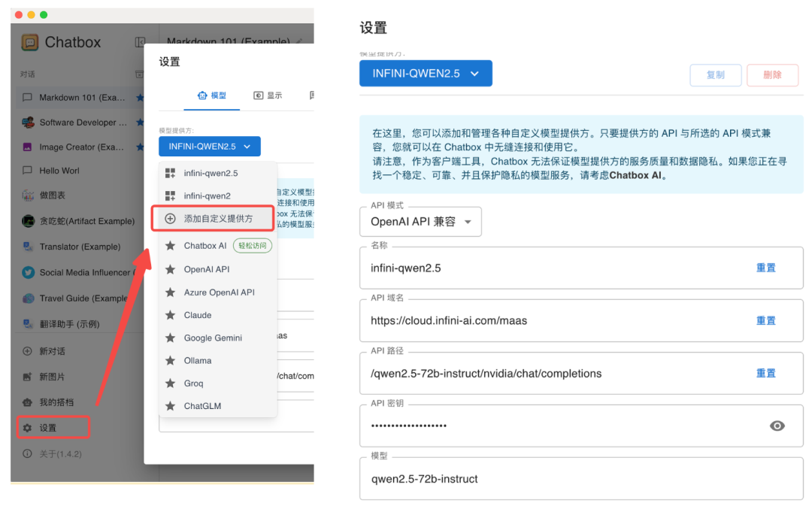Open the API 模式 OpenAI API 兼容 dropdown
Screen dimensions: 812x518
(420, 222)
